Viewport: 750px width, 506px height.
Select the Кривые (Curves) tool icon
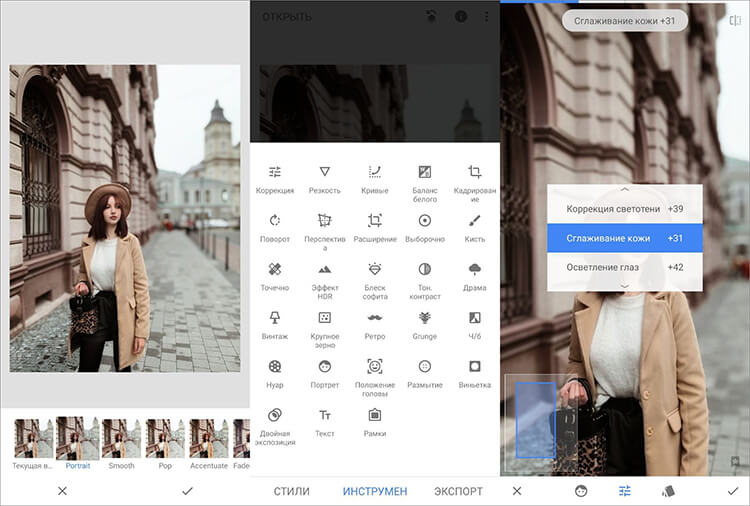tap(374, 172)
